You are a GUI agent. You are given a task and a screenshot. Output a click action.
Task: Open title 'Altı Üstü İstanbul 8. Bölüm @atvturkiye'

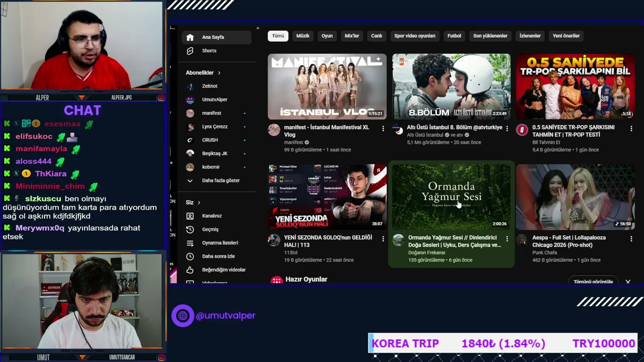[x=454, y=128]
